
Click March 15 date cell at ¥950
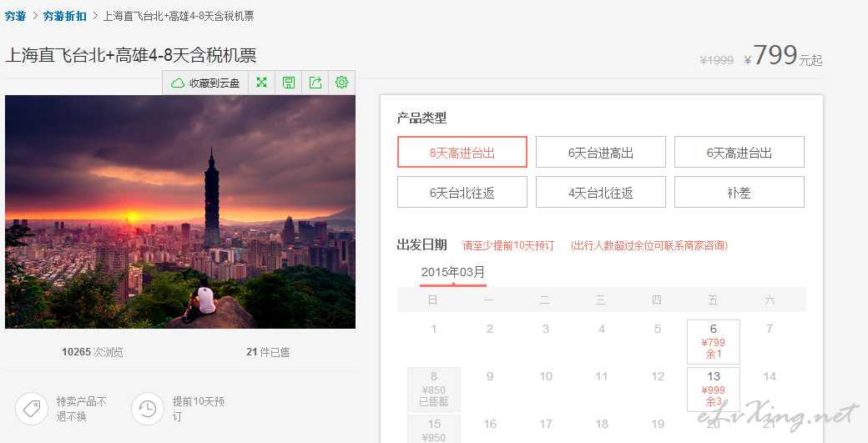pos(434,429)
